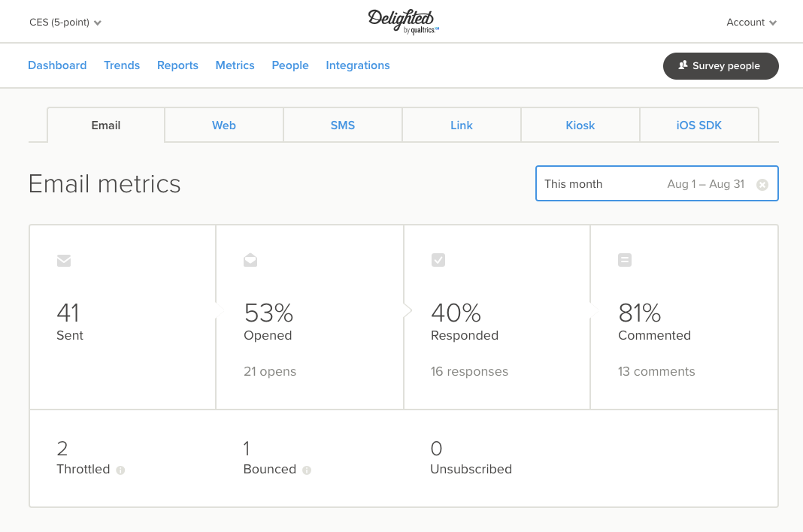Select the Link tab
The height and width of the screenshot is (532, 803).
click(462, 125)
